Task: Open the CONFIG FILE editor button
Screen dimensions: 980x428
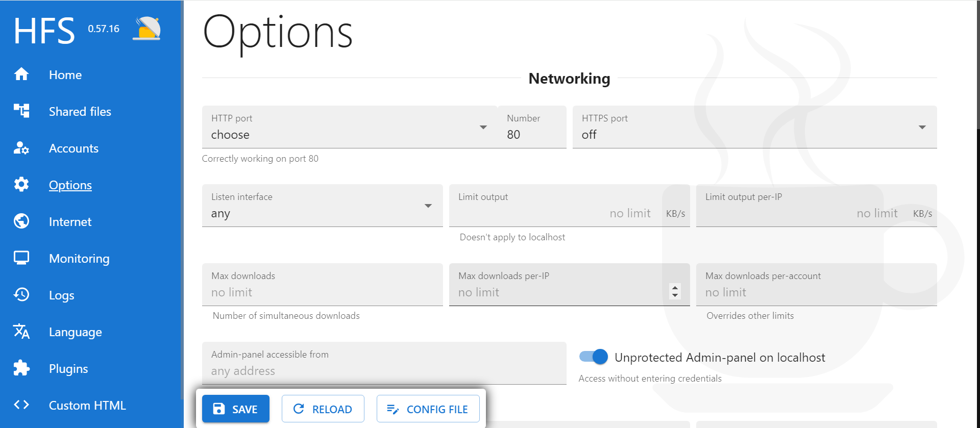Action: [428, 409]
